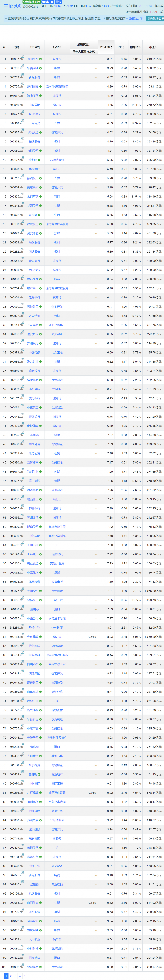Click the 市值加权 link
The height and width of the screenshot is (980, 164).
pos(117,6)
